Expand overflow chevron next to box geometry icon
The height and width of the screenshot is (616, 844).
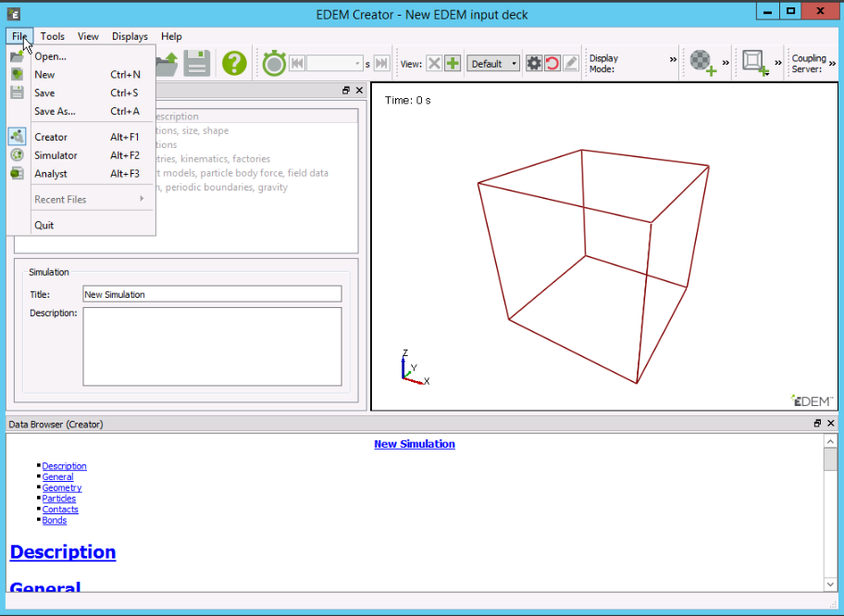point(777,63)
